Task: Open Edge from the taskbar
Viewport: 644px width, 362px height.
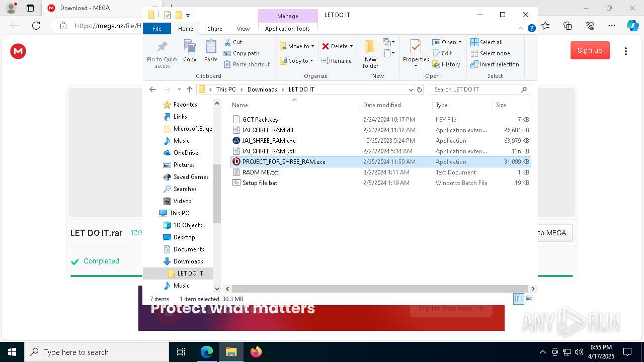Action: [207, 352]
